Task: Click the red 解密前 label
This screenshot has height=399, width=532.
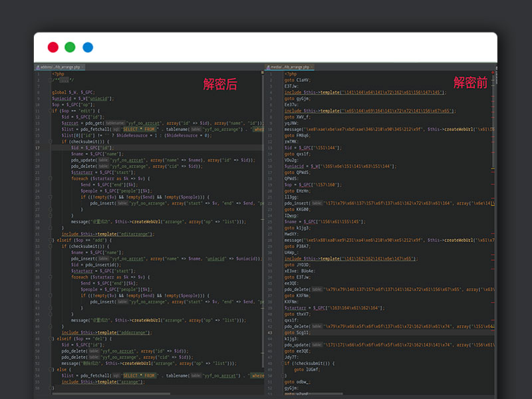Action: [470, 82]
